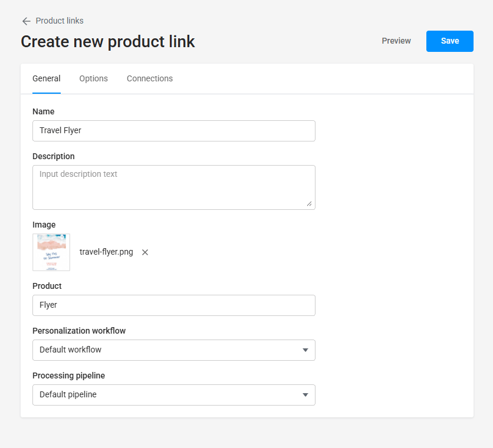
Task: Click the Default pipeline dropdown chevron
Action: pos(305,395)
